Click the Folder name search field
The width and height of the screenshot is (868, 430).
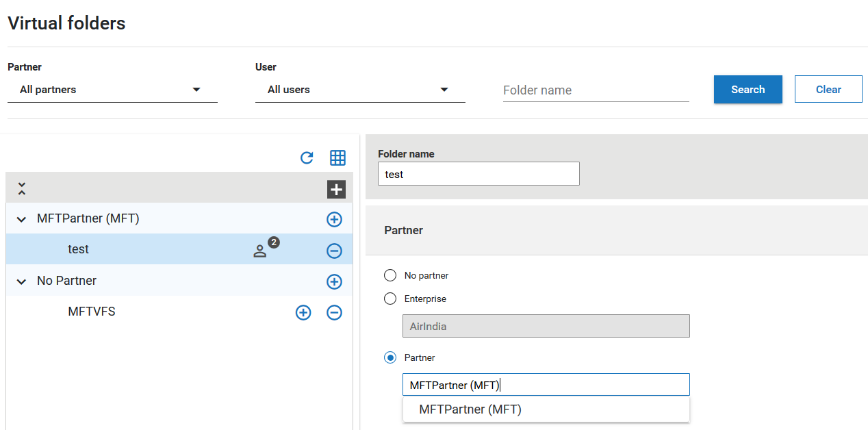pyautogui.click(x=596, y=90)
